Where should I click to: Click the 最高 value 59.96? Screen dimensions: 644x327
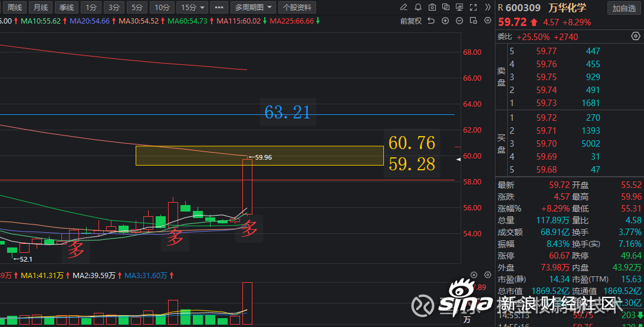coord(631,197)
